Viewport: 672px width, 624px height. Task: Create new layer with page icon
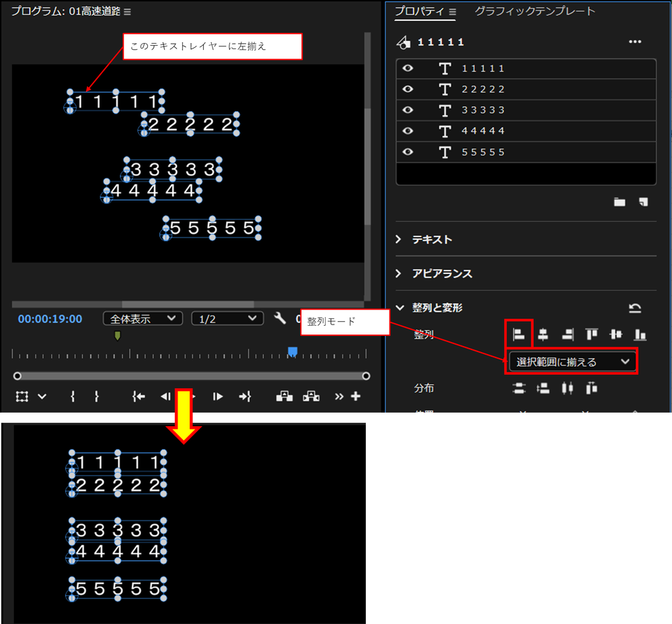(x=643, y=201)
